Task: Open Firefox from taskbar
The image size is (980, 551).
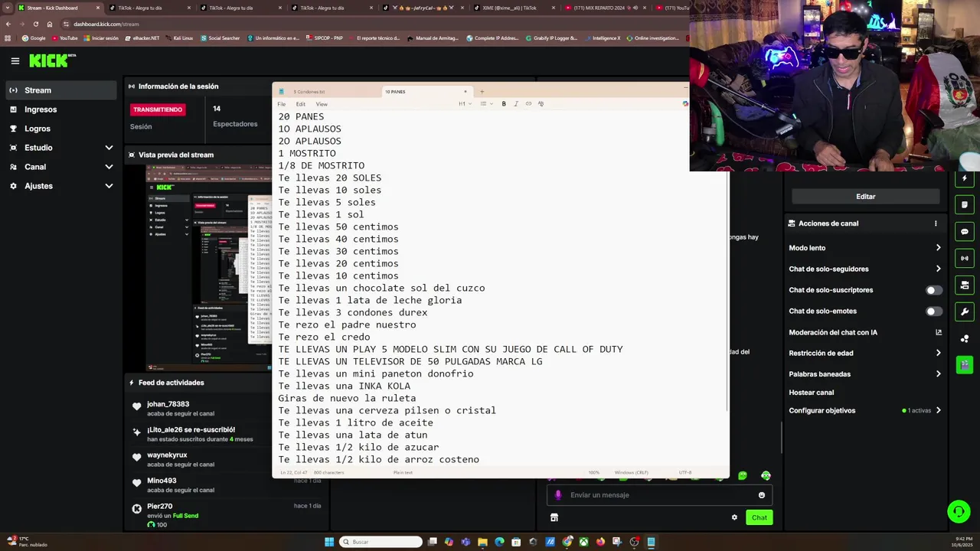Action: pos(600,542)
